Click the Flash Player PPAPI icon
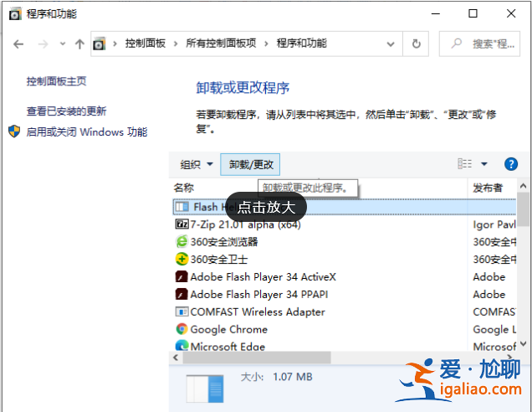The height and width of the screenshot is (412, 532). click(x=182, y=294)
